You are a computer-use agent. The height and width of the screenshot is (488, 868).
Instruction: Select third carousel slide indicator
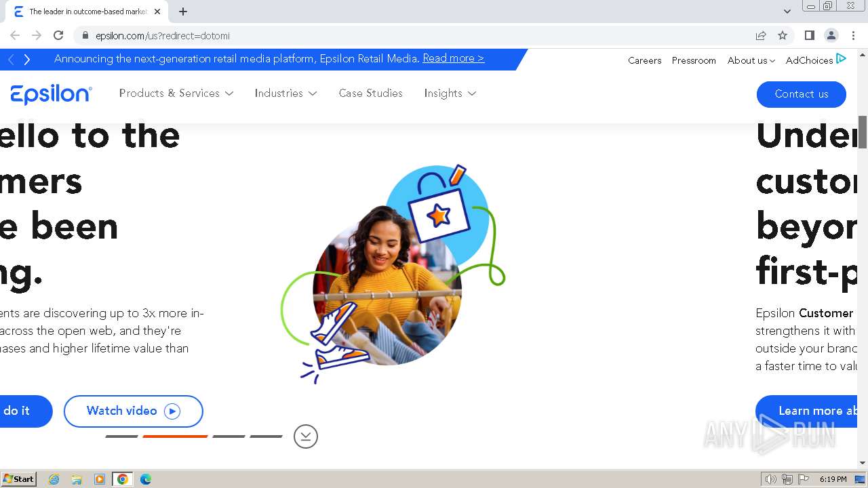(229, 436)
